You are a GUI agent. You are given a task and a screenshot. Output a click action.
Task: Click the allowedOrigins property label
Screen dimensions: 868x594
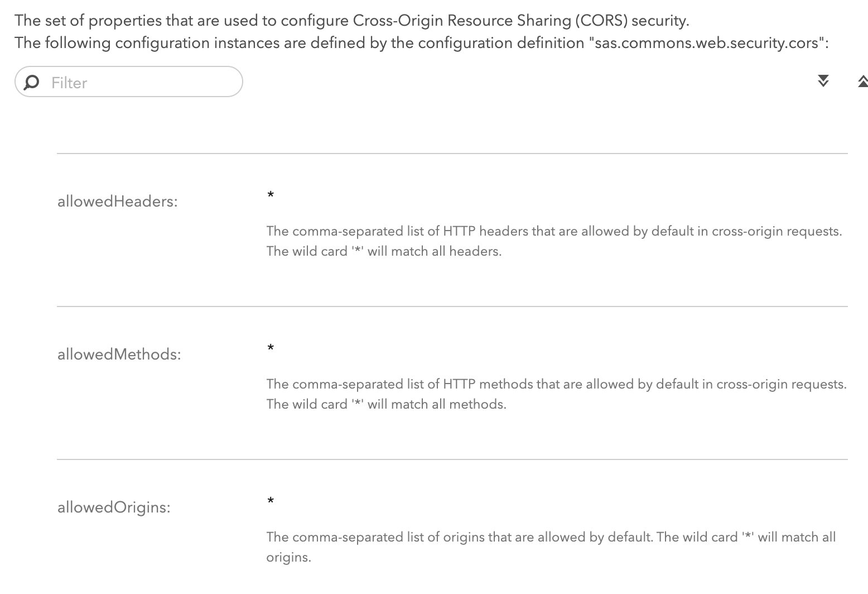(114, 507)
